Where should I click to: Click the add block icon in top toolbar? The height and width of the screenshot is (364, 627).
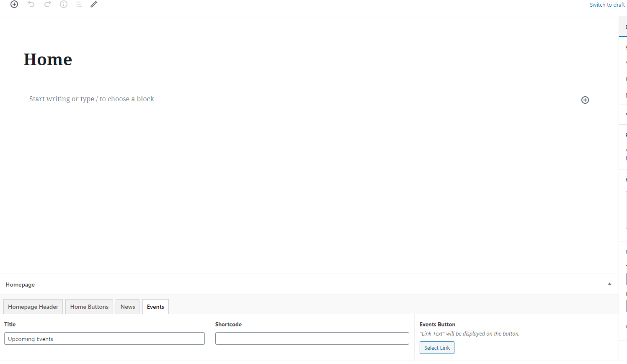coord(14,4)
